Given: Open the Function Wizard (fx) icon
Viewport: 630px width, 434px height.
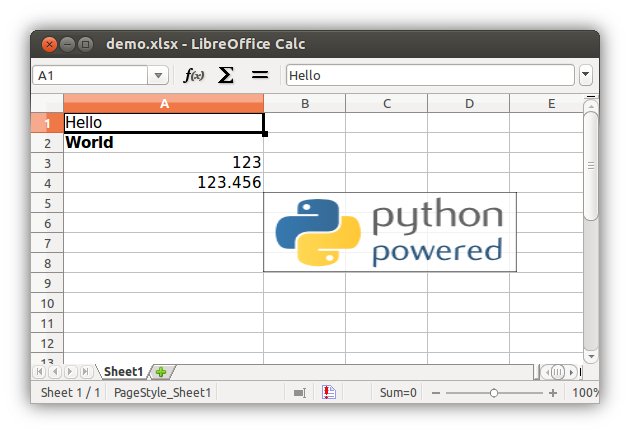Looking at the screenshot, I should [194, 75].
